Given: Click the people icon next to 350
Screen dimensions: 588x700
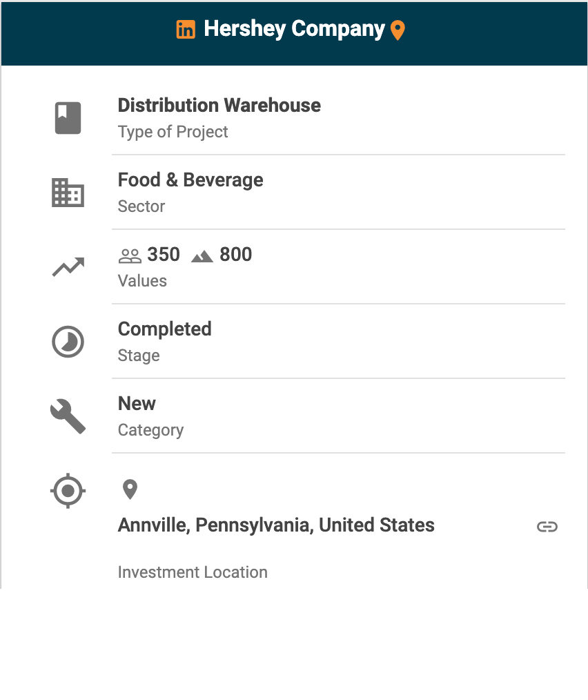Looking at the screenshot, I should (x=130, y=256).
